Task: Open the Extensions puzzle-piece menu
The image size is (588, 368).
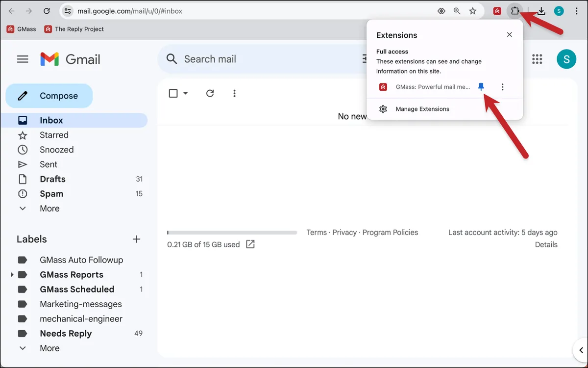Action: pyautogui.click(x=514, y=11)
